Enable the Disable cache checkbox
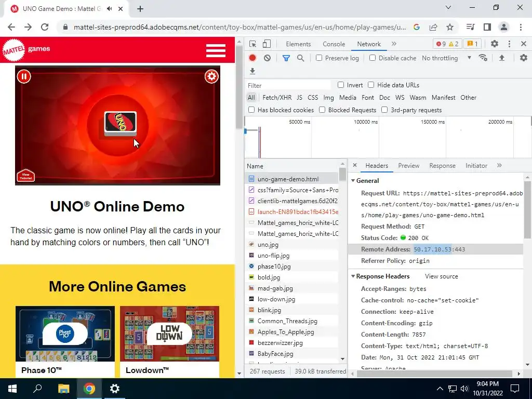 tap(373, 58)
